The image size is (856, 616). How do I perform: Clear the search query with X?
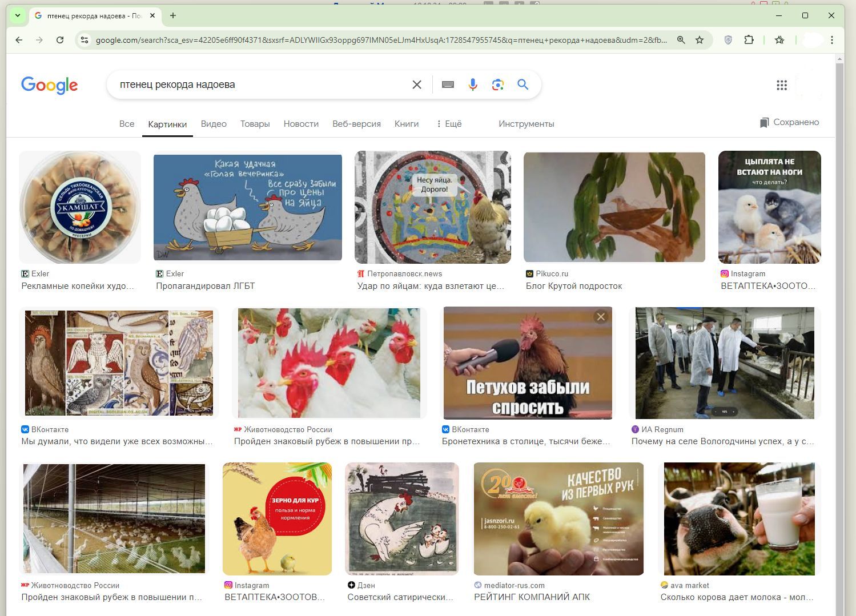(x=417, y=84)
